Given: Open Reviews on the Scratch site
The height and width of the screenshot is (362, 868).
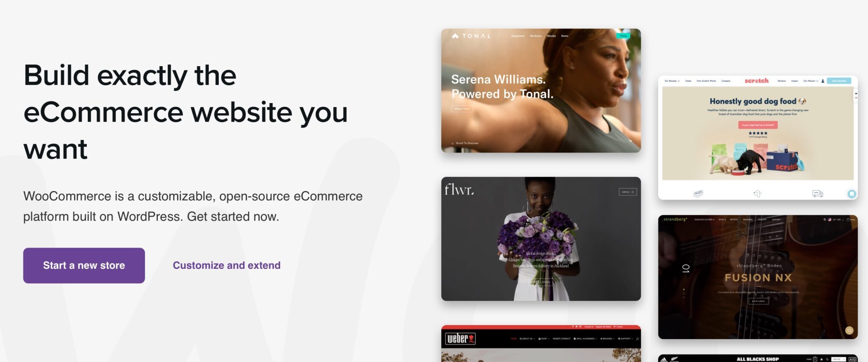Looking at the screenshot, I should point(782,81).
